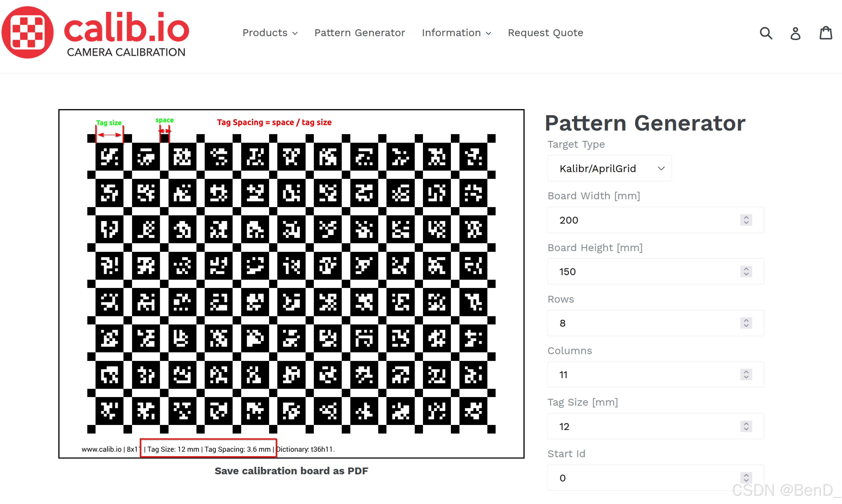Open the Target Type Kalibr/AprilGrid dropdown
Viewport: 842px width, 504px height.
tap(610, 168)
